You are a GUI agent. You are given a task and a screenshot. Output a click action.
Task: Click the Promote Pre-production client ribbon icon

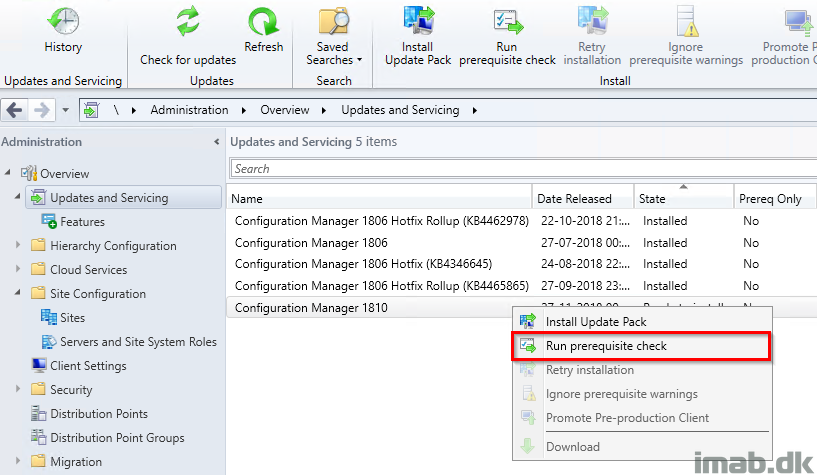[x=799, y=22]
